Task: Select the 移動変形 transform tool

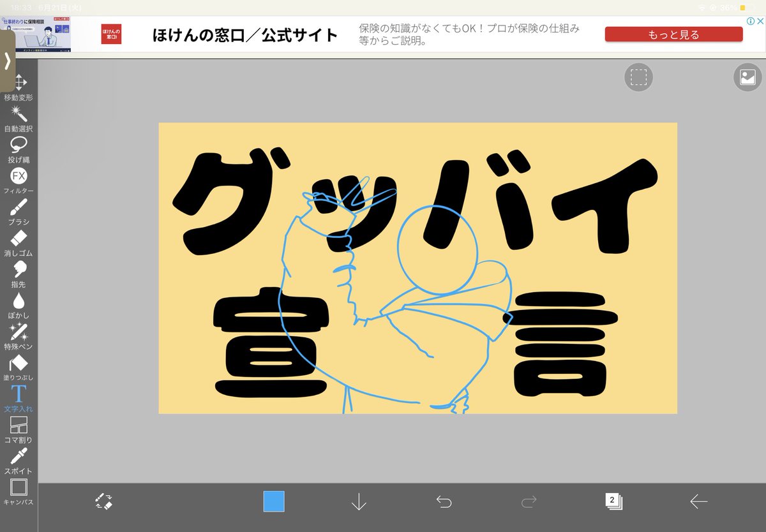Action: pos(19,87)
